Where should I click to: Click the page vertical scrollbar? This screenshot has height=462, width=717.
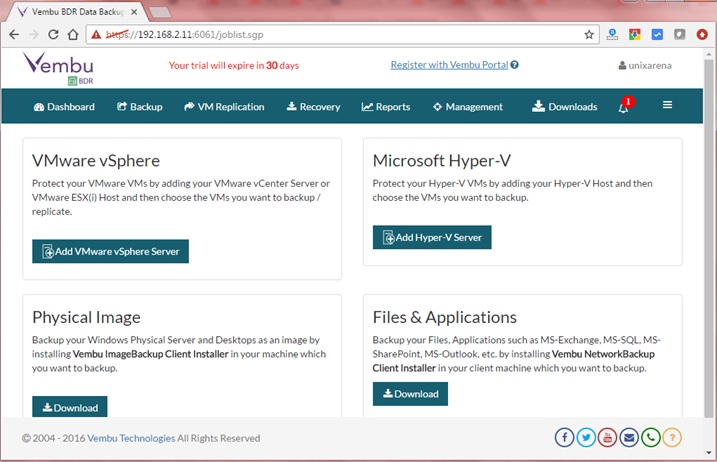pos(708,238)
